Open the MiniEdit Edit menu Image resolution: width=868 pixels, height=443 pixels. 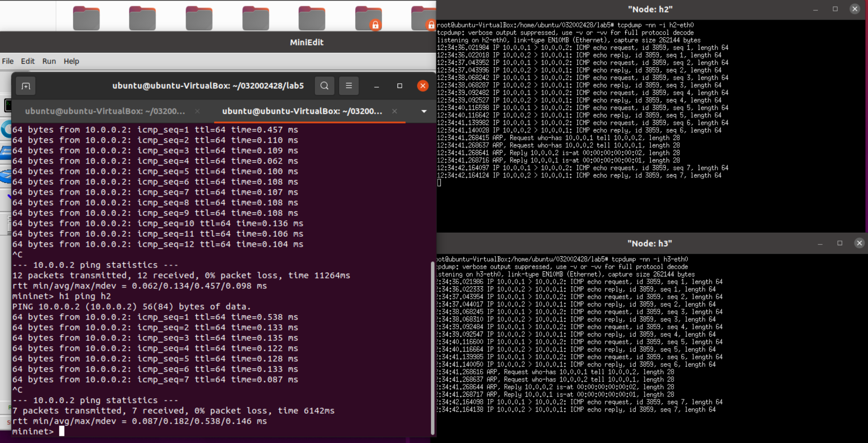point(27,61)
